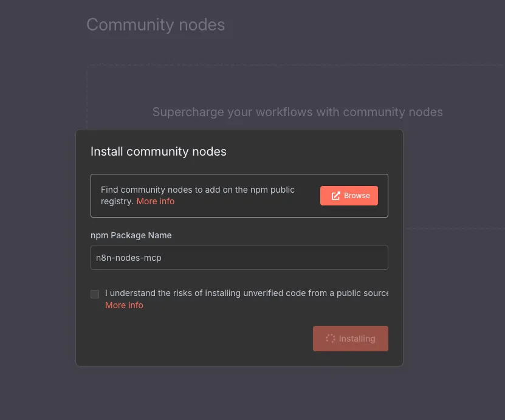Click the Browse button

[x=349, y=196]
